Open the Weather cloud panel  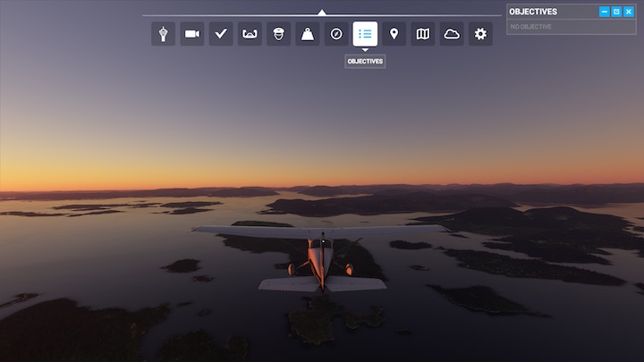[452, 34]
